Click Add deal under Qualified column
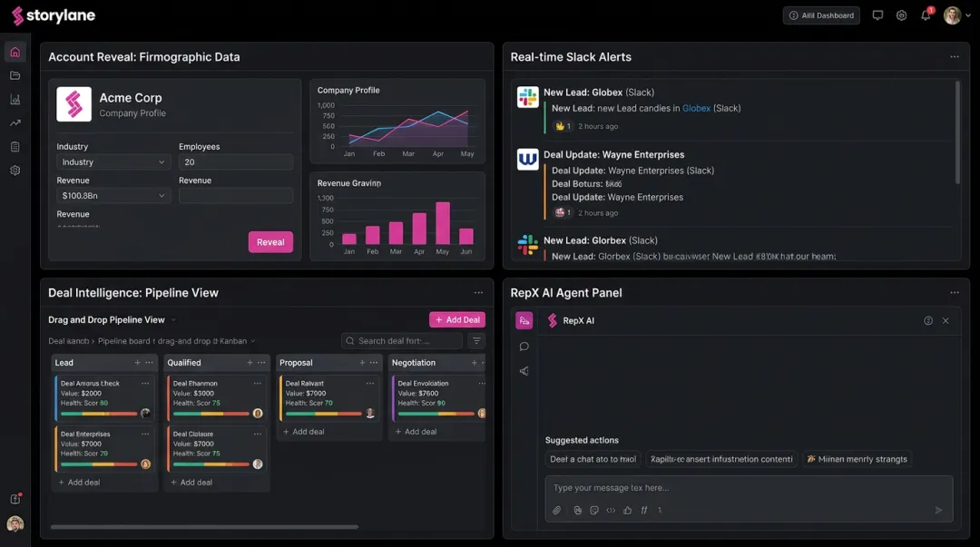 pyautogui.click(x=191, y=483)
